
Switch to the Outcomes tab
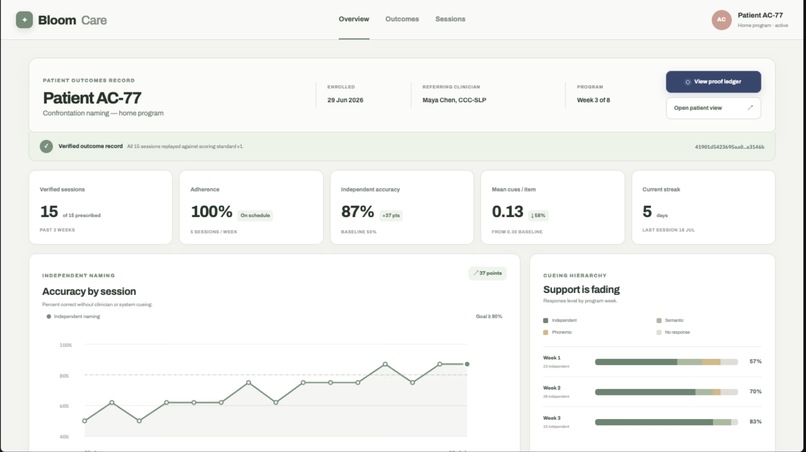coord(402,19)
